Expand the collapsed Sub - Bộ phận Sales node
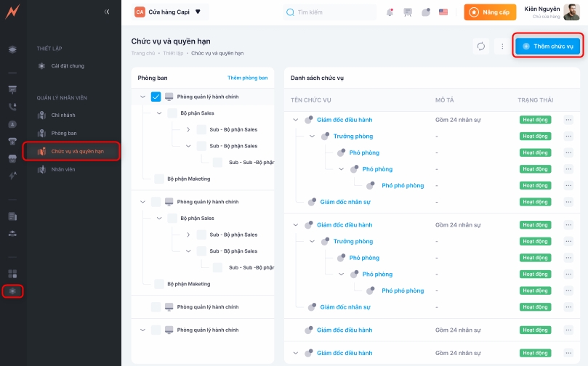This screenshot has width=588, height=366. coord(188,129)
